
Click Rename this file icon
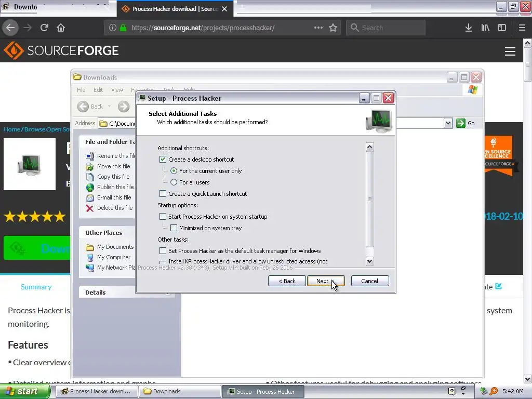coord(89,156)
